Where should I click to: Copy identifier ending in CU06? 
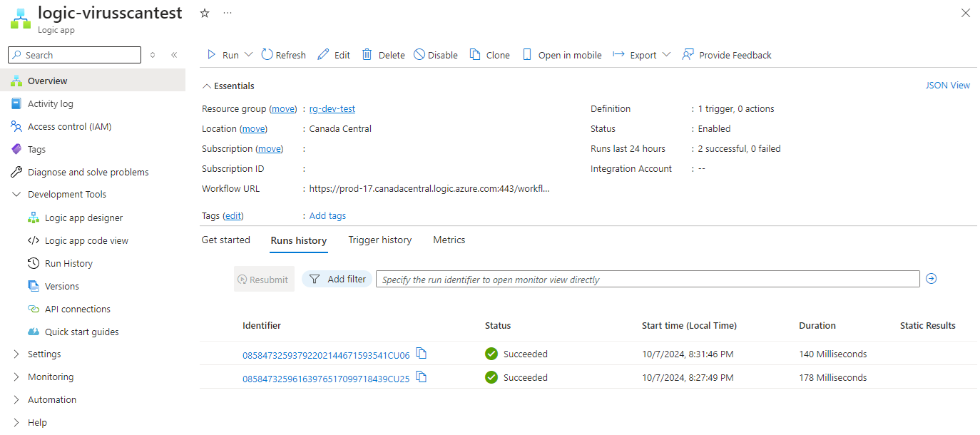click(x=422, y=354)
